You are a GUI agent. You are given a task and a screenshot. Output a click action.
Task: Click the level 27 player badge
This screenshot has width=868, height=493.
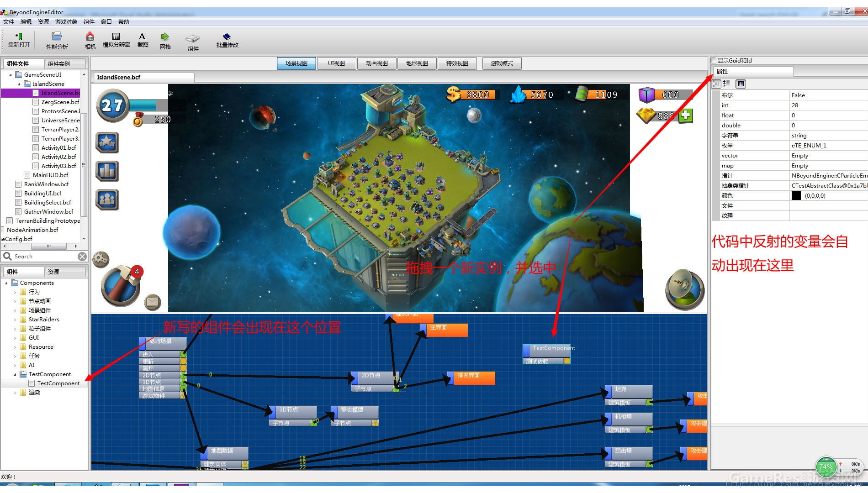pyautogui.click(x=112, y=105)
